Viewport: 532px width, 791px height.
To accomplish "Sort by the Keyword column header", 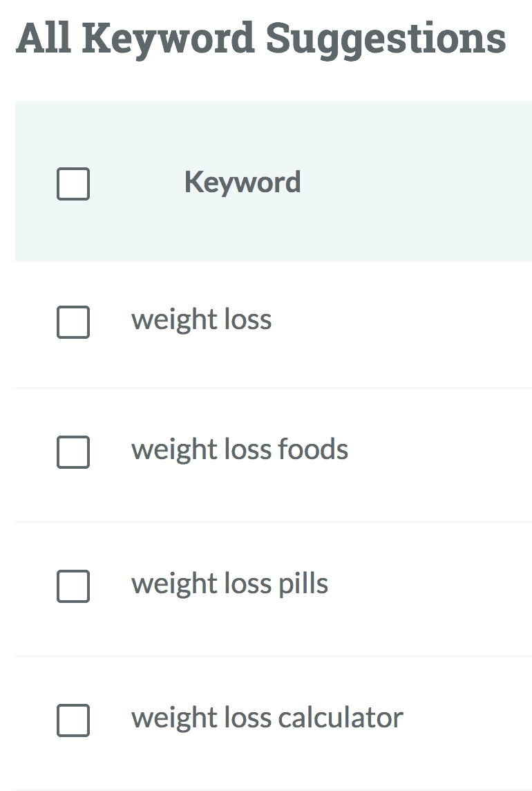I will 243,183.
